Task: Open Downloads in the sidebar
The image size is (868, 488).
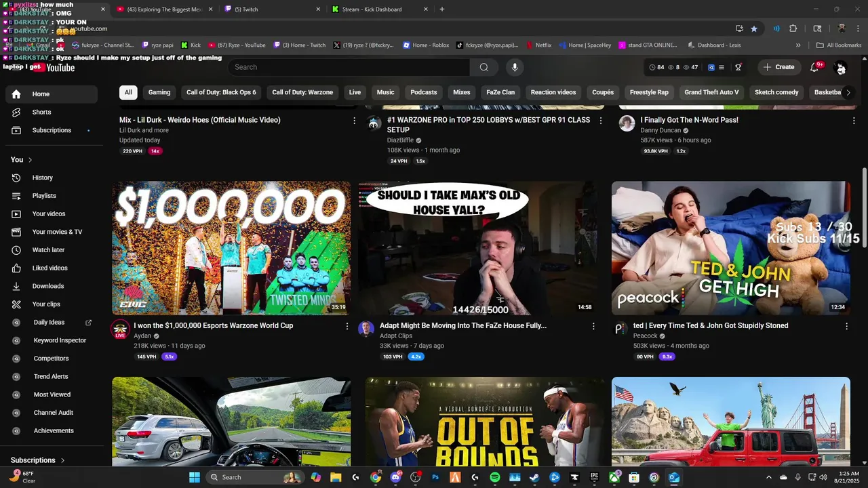Action: [x=52, y=286]
